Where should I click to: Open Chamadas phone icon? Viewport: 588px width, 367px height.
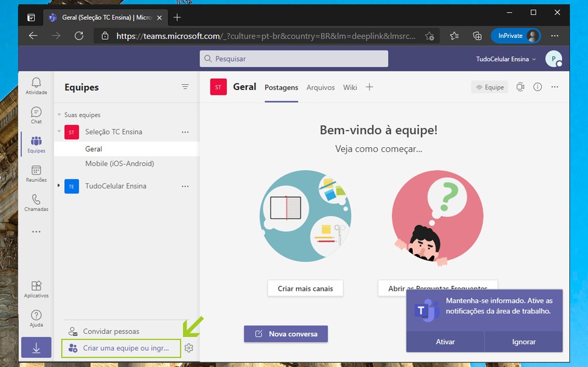tap(36, 202)
